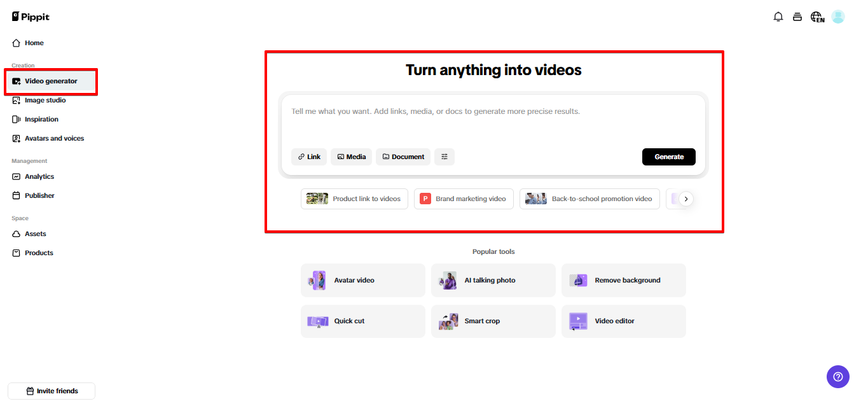Image resolution: width=868 pixels, height=406 pixels.
Task: Open the language selector showing EN
Action: coord(816,17)
